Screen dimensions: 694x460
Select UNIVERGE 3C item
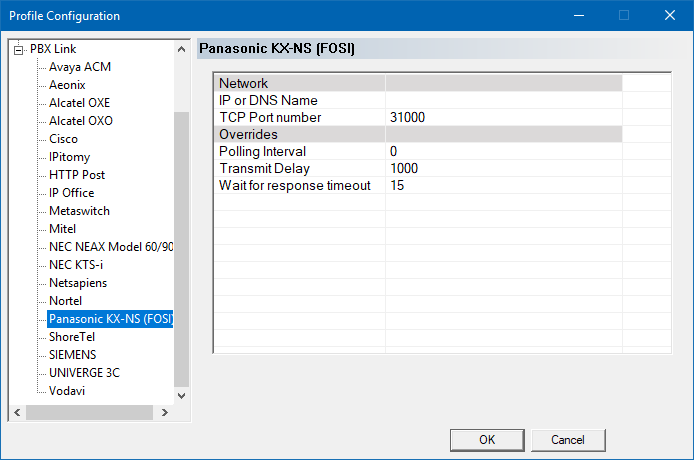tap(84, 373)
